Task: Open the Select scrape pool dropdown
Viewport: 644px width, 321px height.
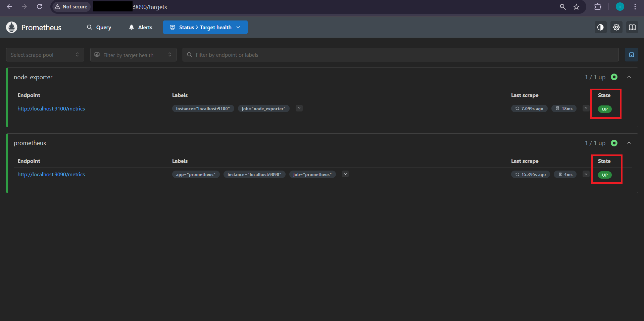Action: click(x=45, y=55)
